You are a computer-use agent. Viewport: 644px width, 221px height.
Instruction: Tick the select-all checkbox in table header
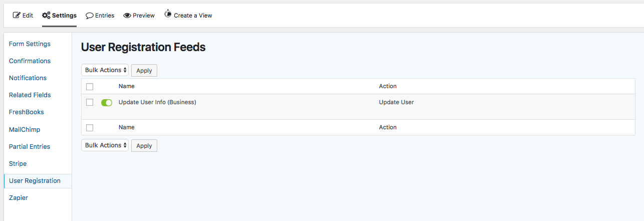[x=90, y=87]
